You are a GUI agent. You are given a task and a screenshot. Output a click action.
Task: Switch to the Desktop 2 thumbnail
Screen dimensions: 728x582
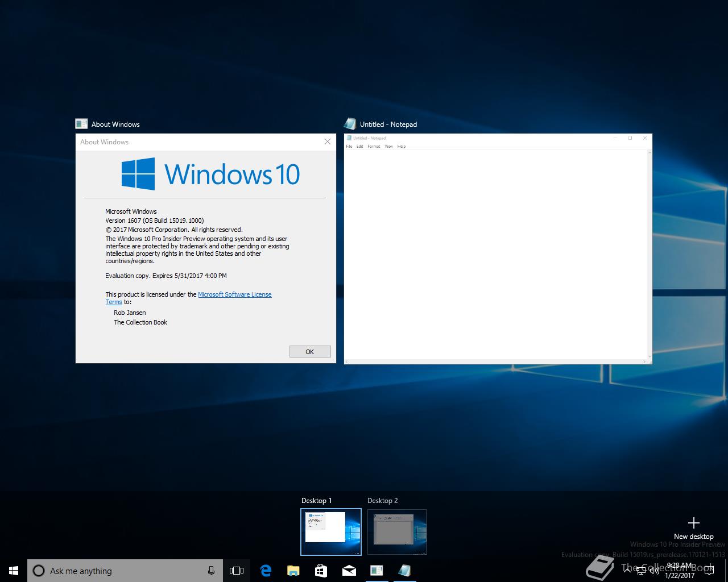[x=397, y=532]
